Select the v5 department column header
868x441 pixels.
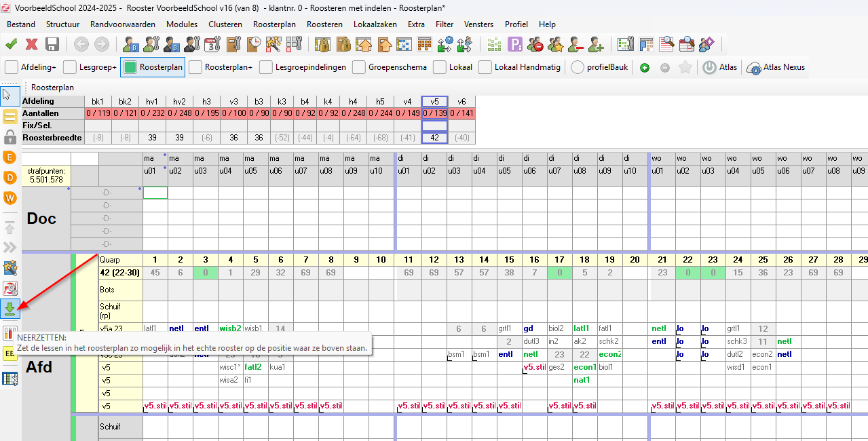coord(434,101)
